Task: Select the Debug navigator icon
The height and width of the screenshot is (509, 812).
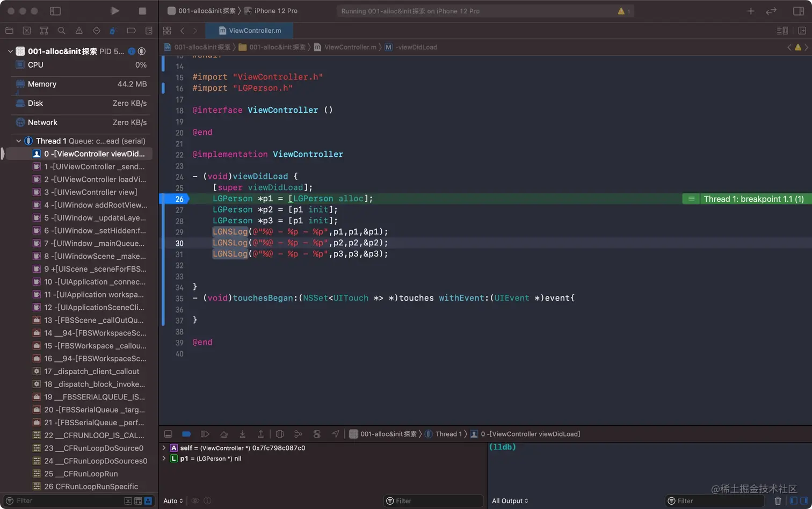Action: click(x=113, y=31)
